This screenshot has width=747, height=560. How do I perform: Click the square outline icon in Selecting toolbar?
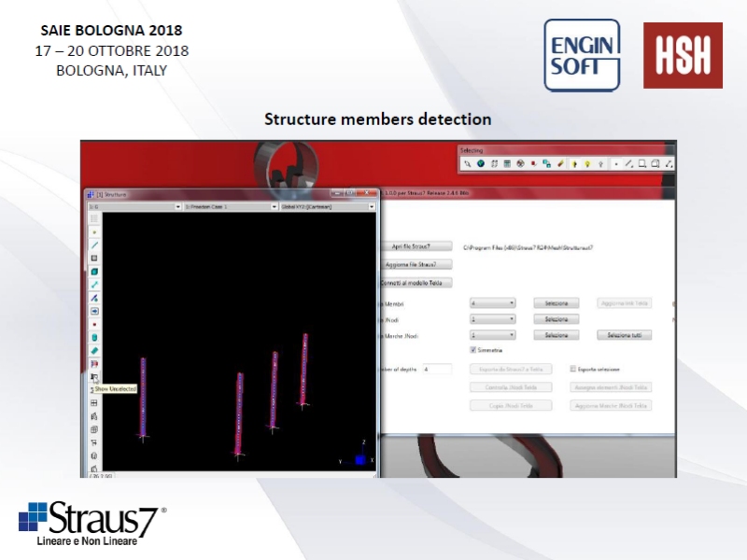pyautogui.click(x=642, y=163)
